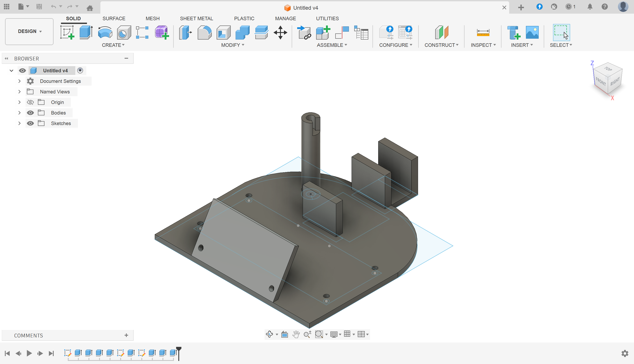The image size is (634, 364).
Task: Click the Extrude tool icon
Action: pyautogui.click(x=86, y=33)
